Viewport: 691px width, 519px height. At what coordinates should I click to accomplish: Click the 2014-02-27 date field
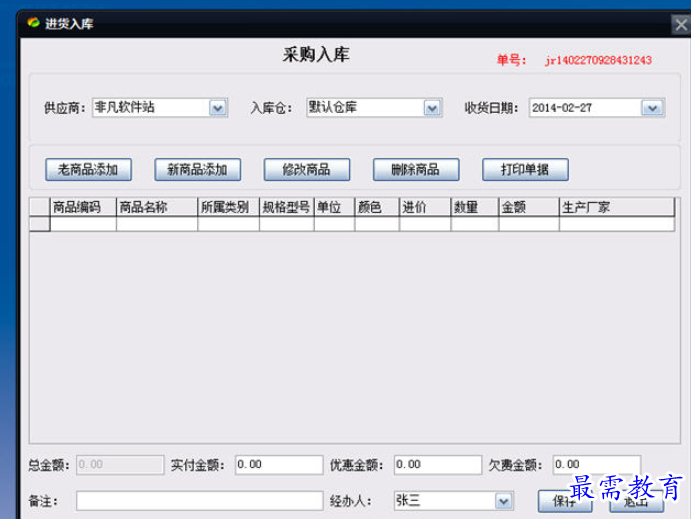(x=597, y=108)
